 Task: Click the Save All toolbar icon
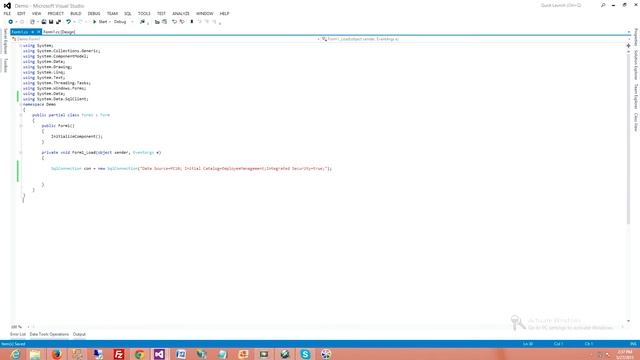[x=58, y=22]
